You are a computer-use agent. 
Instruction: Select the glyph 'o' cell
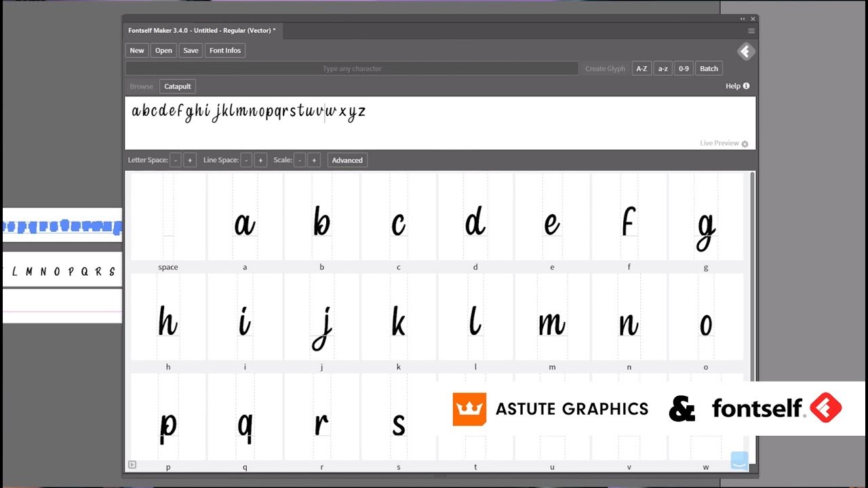(706, 317)
